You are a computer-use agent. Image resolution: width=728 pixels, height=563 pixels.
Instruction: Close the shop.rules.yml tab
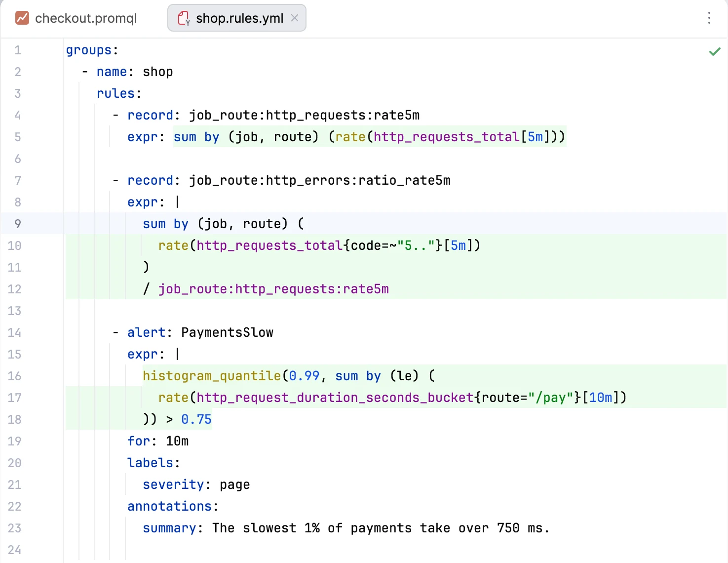pos(295,18)
